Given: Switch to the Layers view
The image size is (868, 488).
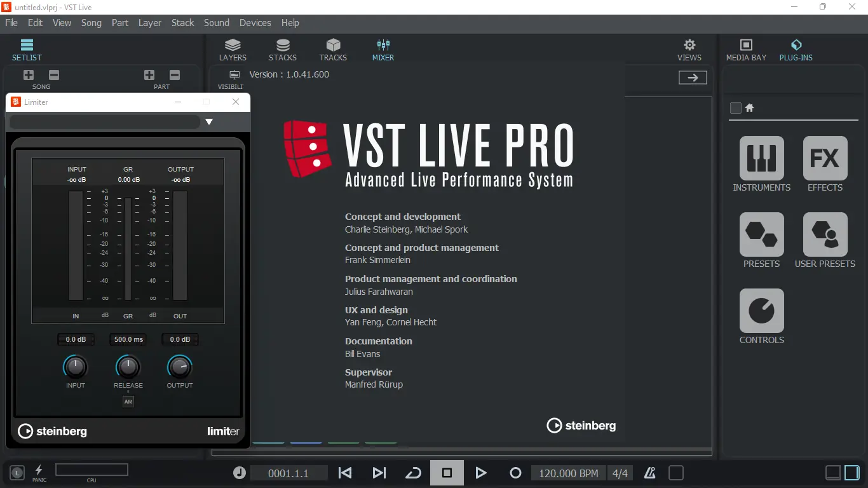Looking at the screenshot, I should (x=233, y=50).
